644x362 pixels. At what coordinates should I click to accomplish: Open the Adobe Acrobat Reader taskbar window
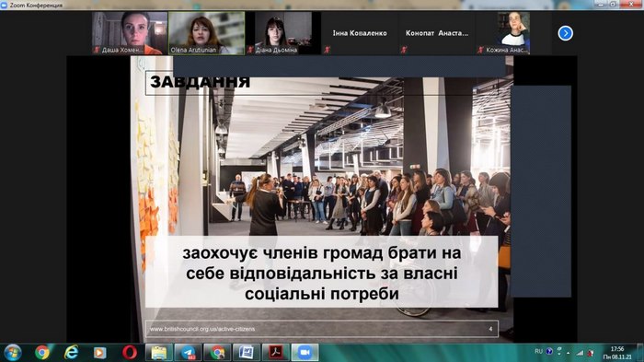point(276,353)
